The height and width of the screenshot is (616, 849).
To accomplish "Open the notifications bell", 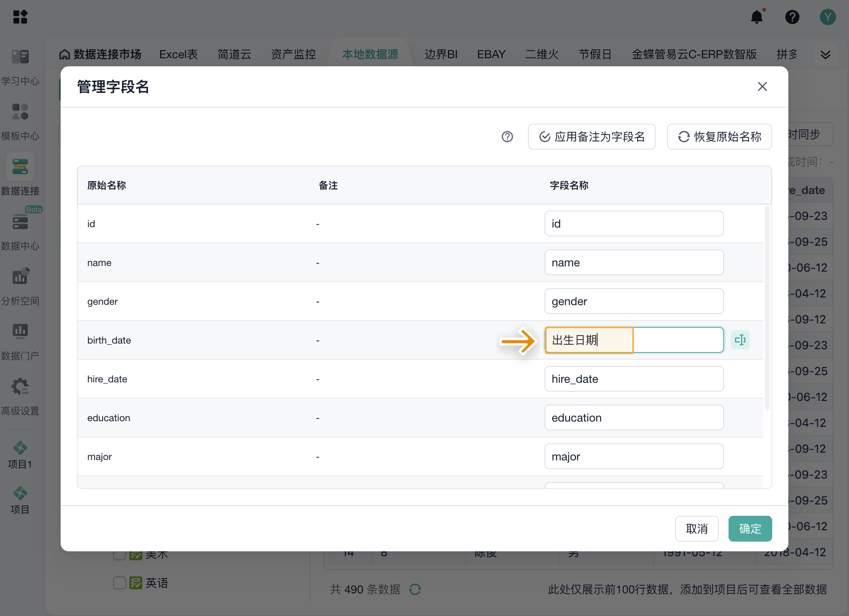I will click(x=757, y=17).
